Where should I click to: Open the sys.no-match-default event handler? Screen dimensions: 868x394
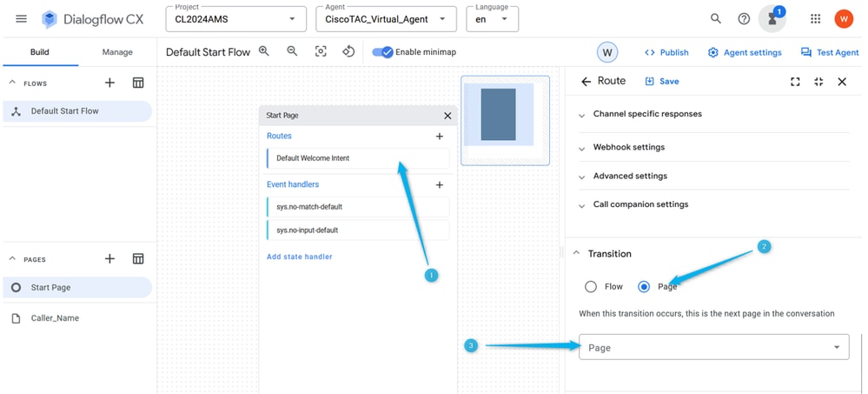pyautogui.click(x=358, y=207)
